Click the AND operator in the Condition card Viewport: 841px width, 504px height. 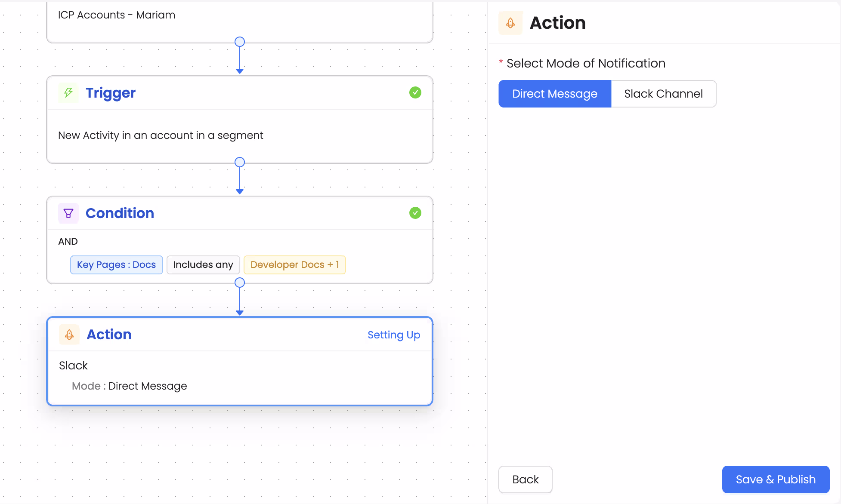click(x=68, y=241)
